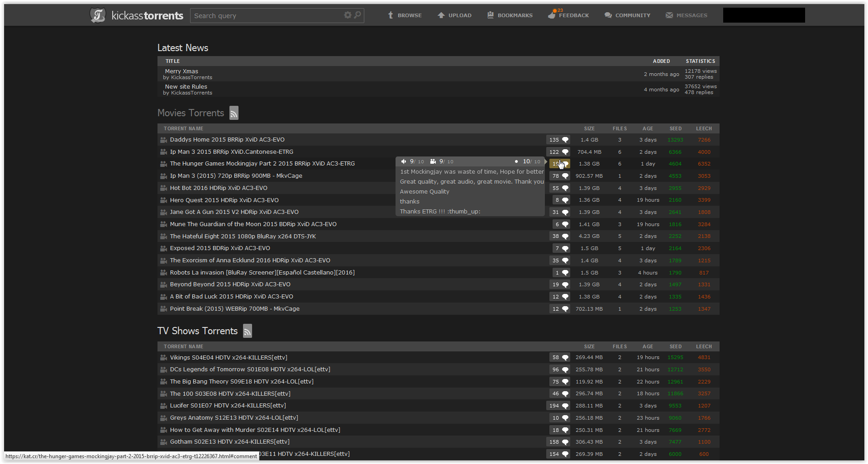
Task: Open TV Shows Torrents RSS feed icon
Action: coord(247,331)
